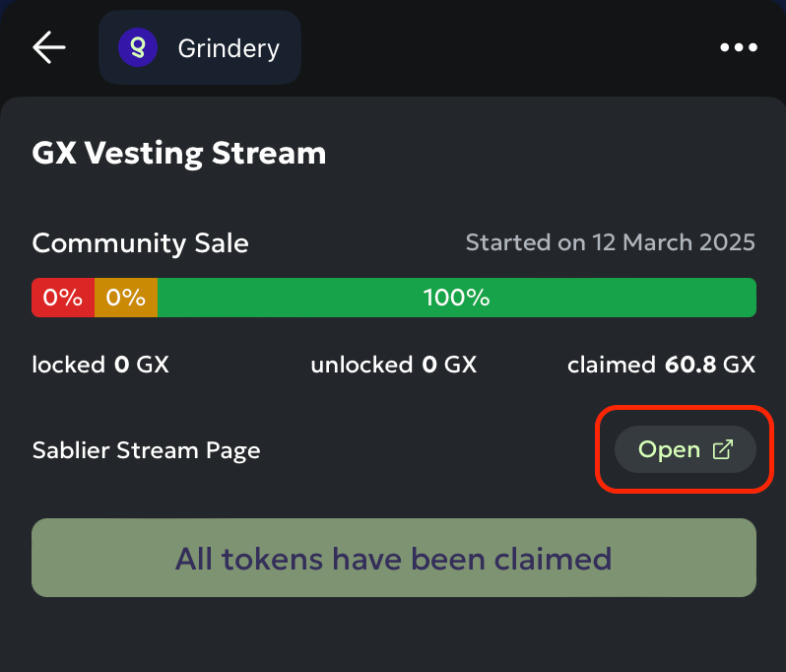Tap the Grindery name in the header

coord(229,48)
